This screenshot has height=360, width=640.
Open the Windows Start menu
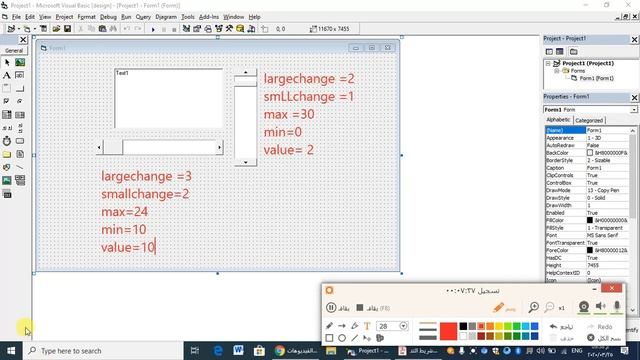point(11,351)
